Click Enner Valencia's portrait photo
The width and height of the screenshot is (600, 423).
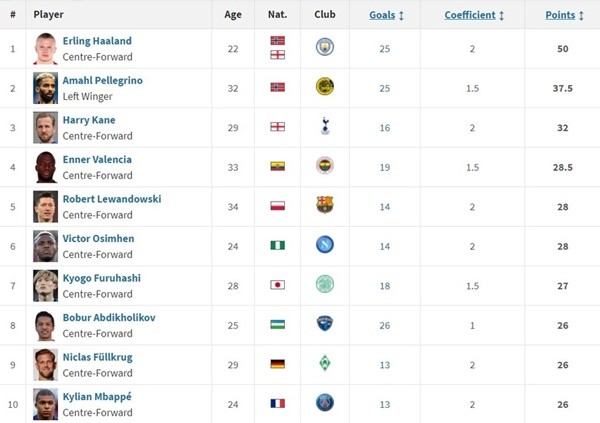pos(45,166)
